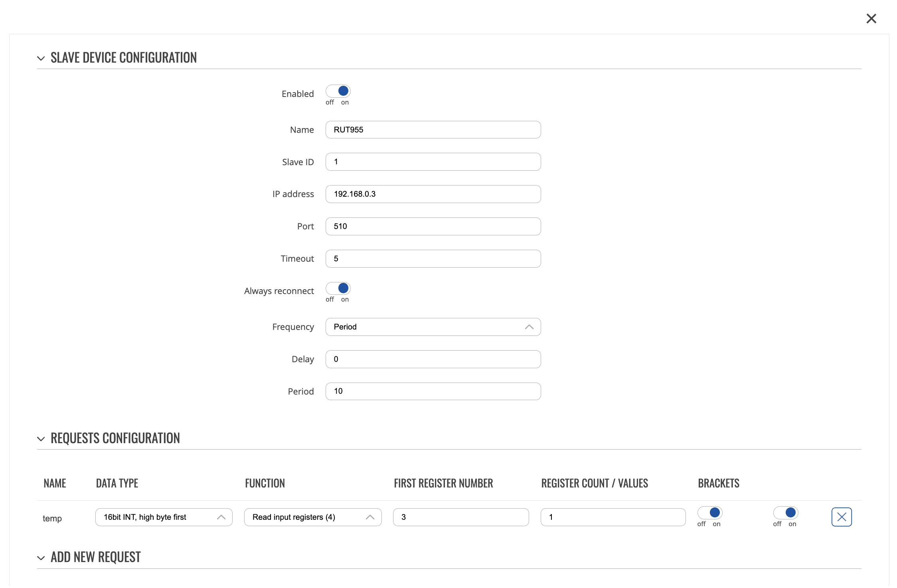
Task: Open the Data Type dropdown
Action: (164, 517)
